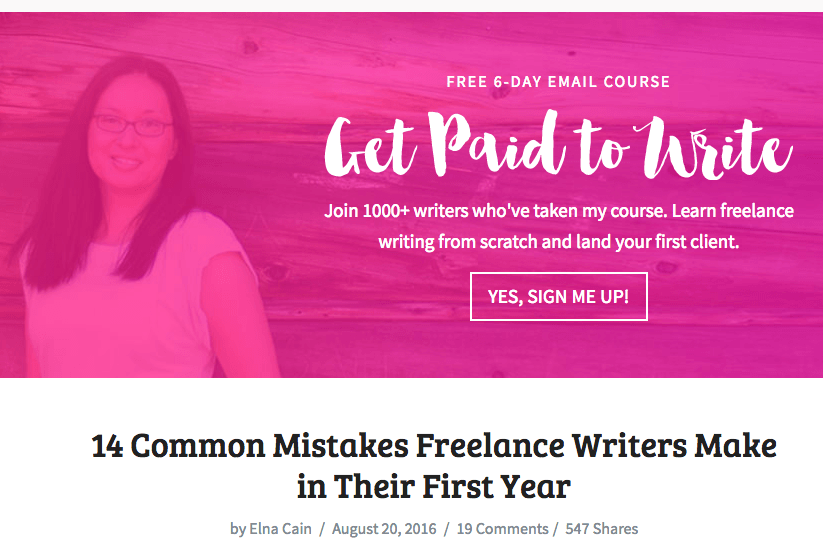
Task: Click the 'Learn freelance' phrase in banner
Action: pyautogui.click(x=733, y=211)
